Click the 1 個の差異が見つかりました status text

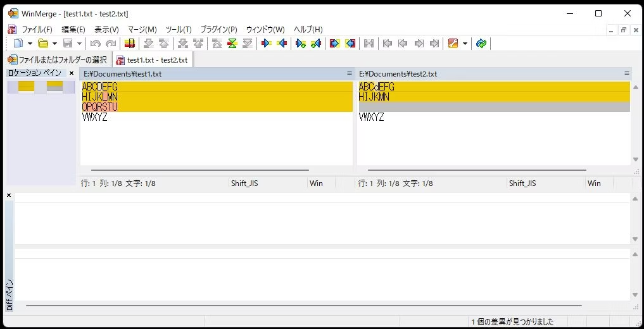point(512,321)
